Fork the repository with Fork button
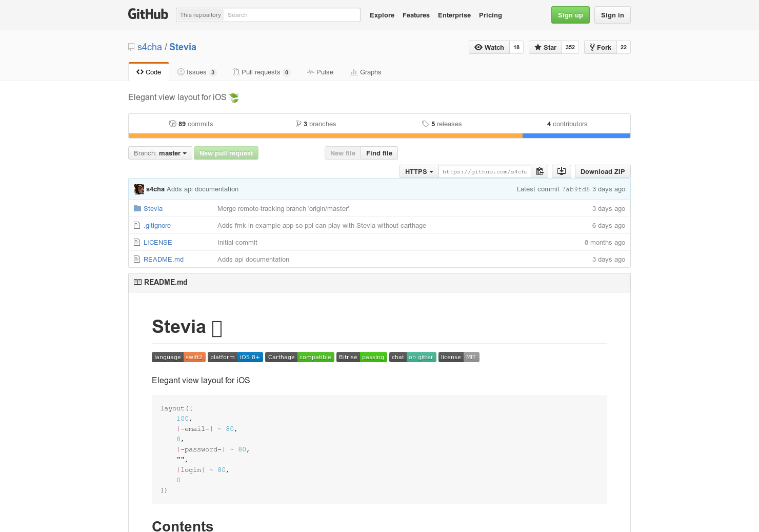This screenshot has height=532, width=759. [x=600, y=47]
